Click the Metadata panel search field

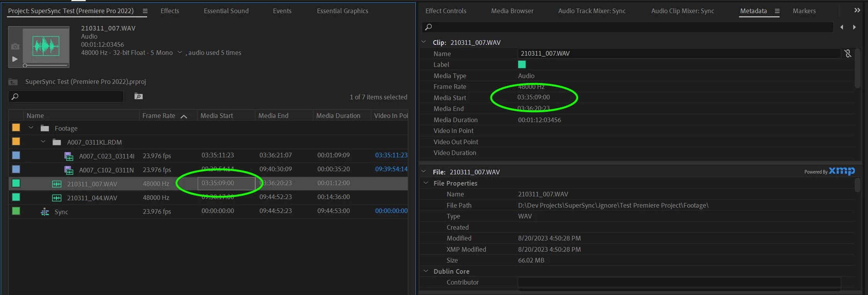[627, 27]
